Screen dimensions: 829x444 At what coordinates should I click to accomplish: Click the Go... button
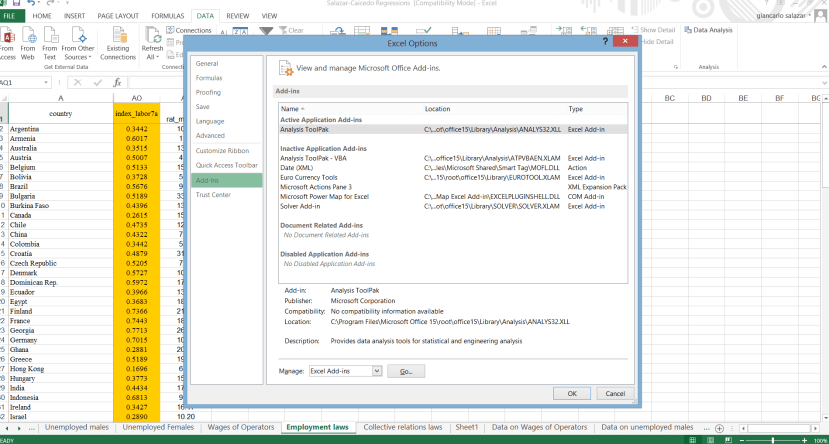click(x=406, y=372)
